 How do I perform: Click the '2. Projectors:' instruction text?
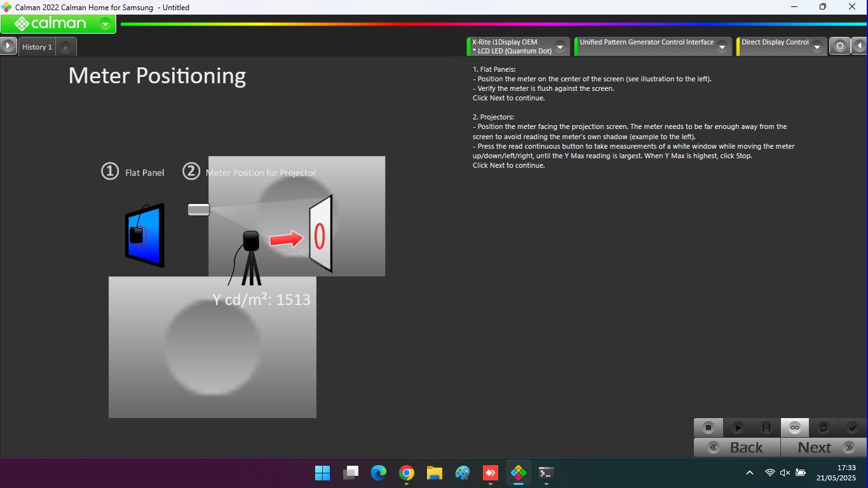(x=493, y=117)
